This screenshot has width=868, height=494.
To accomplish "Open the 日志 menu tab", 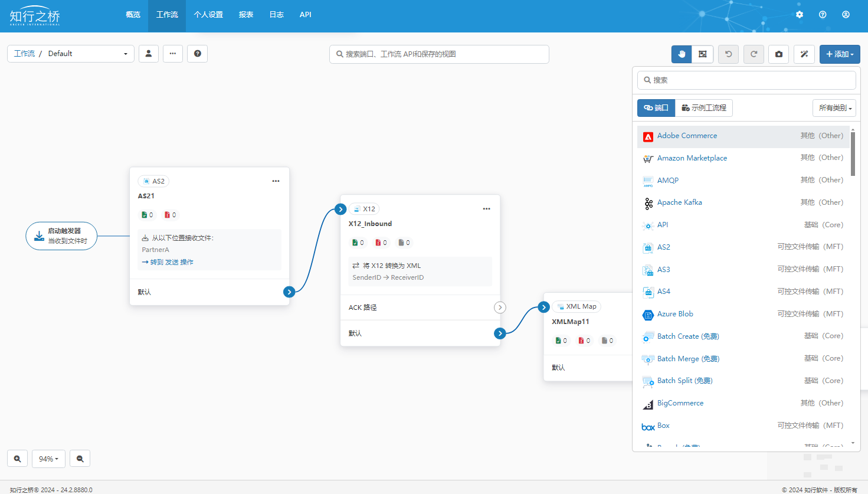I will point(277,15).
